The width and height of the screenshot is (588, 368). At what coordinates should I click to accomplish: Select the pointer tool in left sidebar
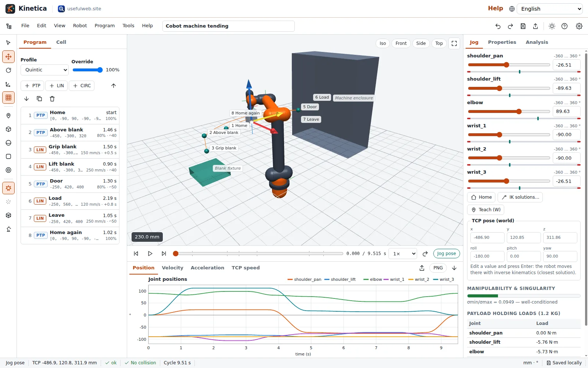8,43
